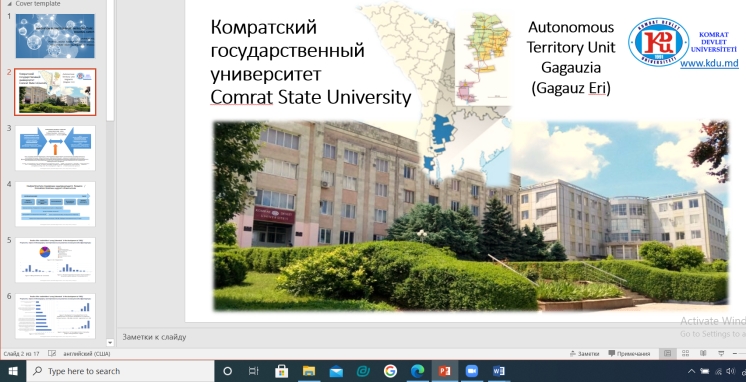746x382 pixels.
Task: Click the Gagauzia inset map image
Action: click(x=483, y=58)
